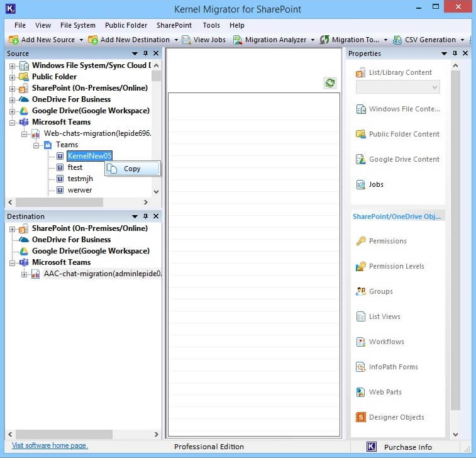Click the green refresh icon in center pane

[x=330, y=83]
